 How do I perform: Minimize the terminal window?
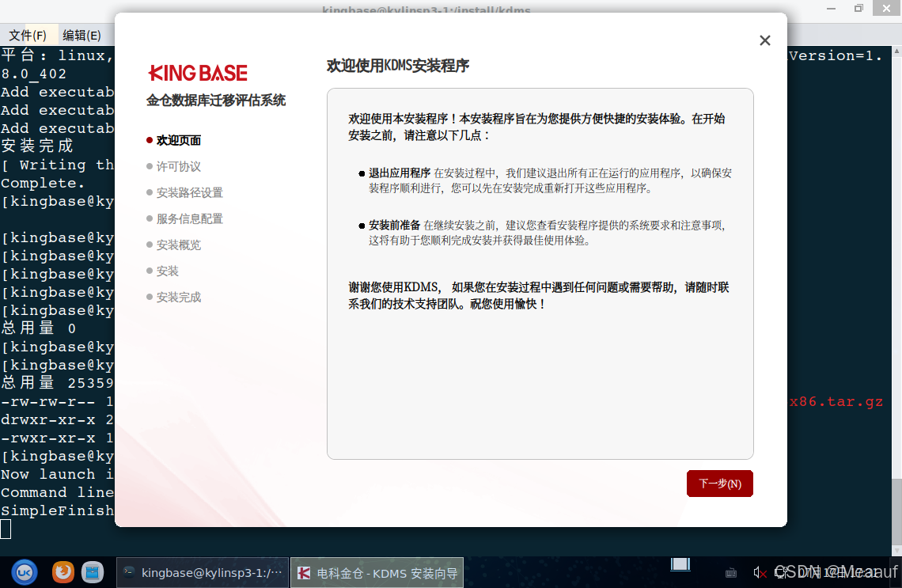pyautogui.click(x=832, y=8)
